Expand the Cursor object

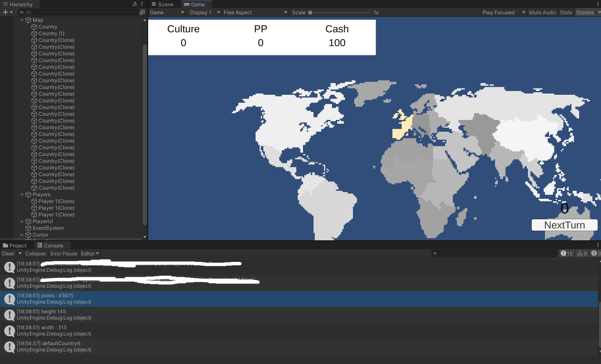[x=22, y=235]
